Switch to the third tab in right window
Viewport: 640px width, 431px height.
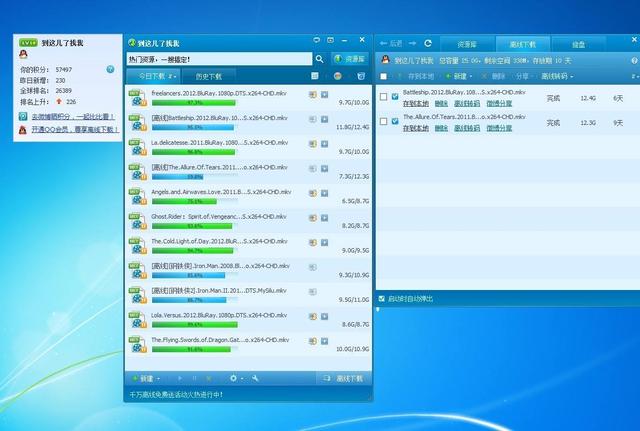(578, 44)
